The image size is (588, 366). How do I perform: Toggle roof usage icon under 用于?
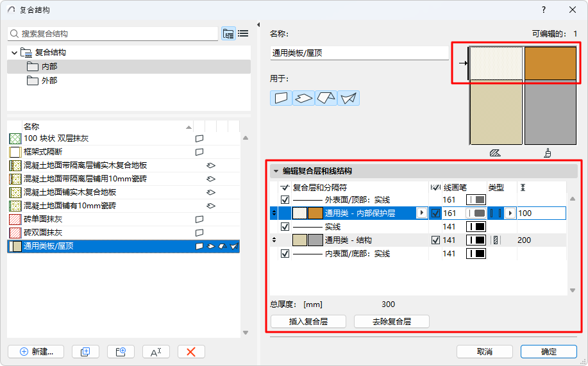pyautogui.click(x=326, y=98)
